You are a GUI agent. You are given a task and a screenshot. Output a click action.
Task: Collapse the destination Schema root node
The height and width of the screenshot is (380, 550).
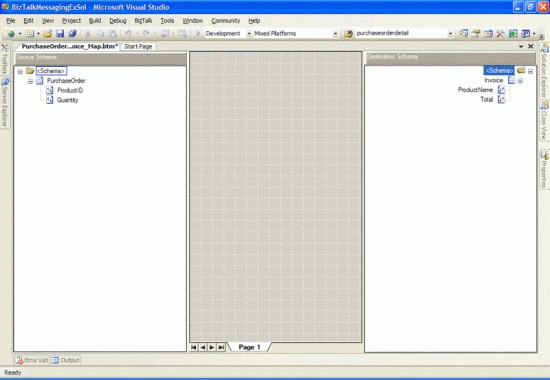click(530, 71)
